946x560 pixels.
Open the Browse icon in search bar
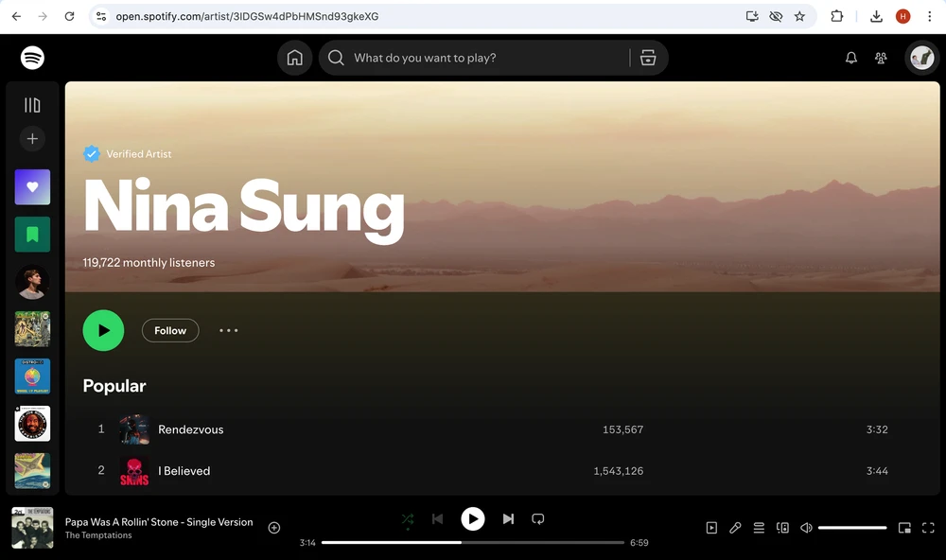click(x=648, y=58)
